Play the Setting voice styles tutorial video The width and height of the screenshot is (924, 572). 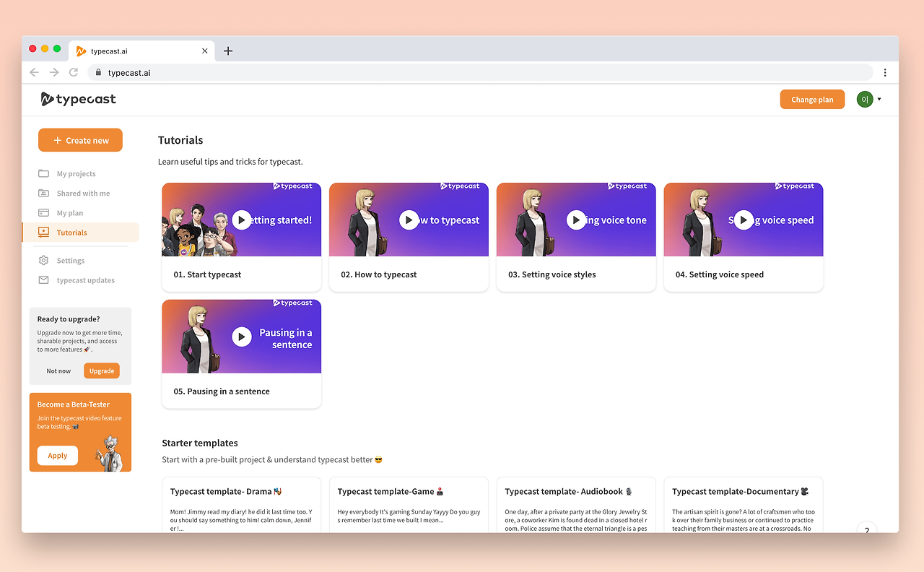coord(576,220)
